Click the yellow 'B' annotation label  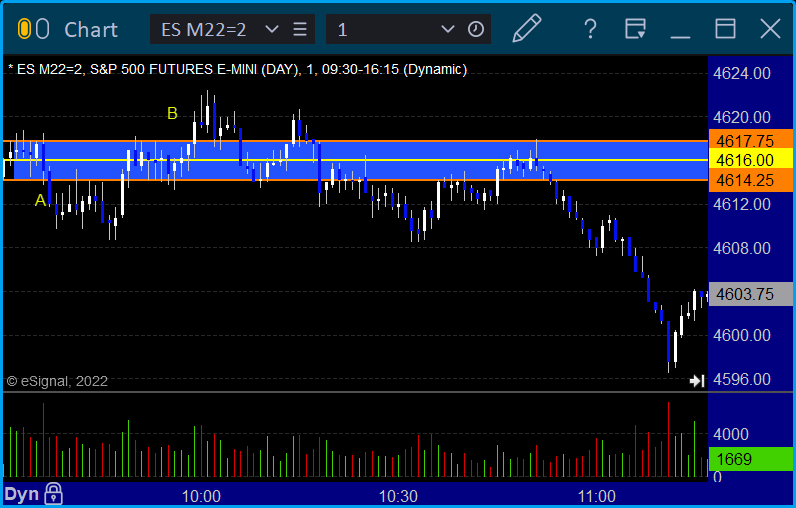click(173, 113)
